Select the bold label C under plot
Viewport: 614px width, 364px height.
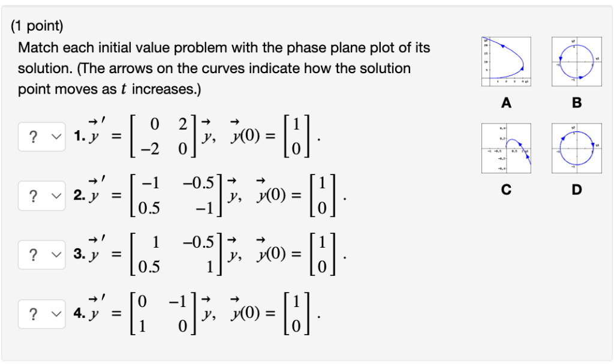507,190
